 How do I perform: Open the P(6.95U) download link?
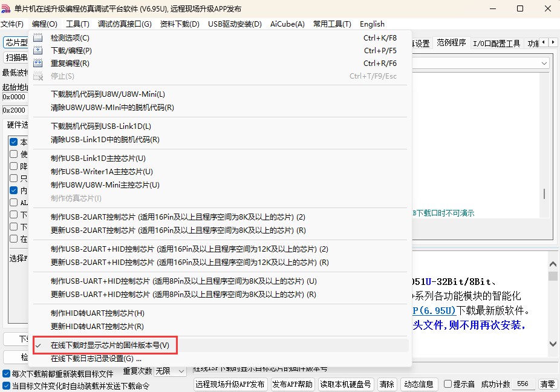tap(434, 310)
